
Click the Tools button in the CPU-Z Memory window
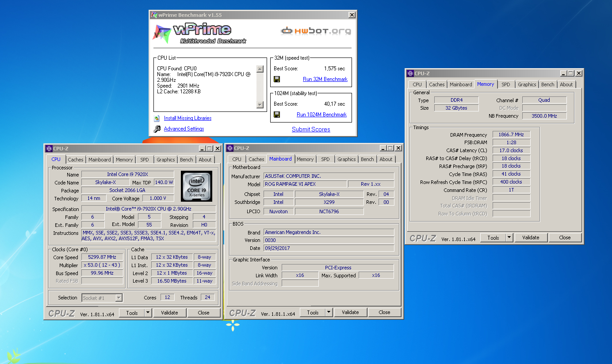tap(493, 238)
